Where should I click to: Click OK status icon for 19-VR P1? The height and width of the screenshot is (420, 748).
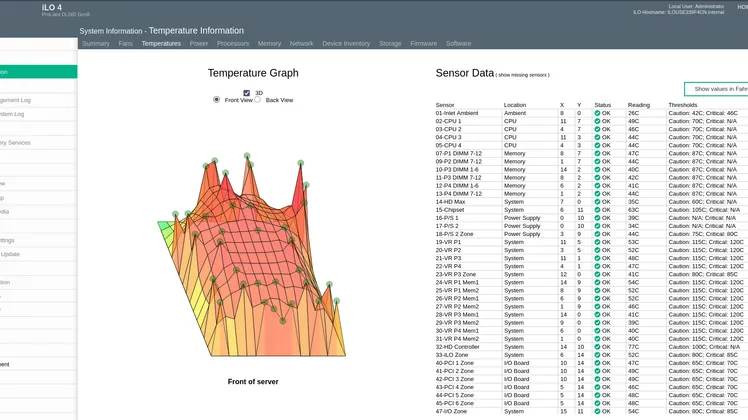597,242
